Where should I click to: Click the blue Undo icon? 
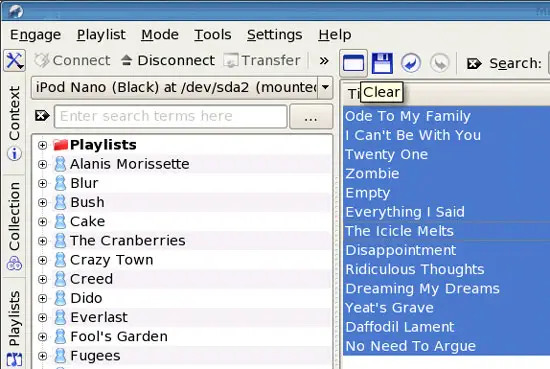(411, 63)
